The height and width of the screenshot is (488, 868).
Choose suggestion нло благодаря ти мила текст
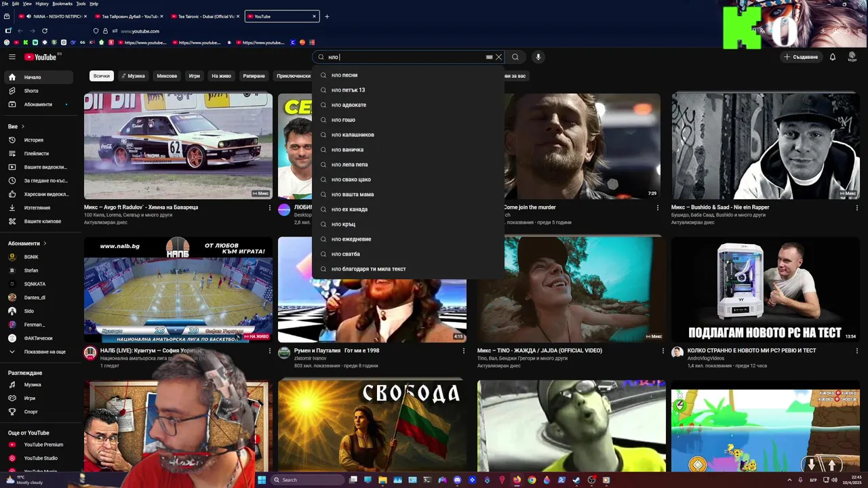pyautogui.click(x=408, y=269)
